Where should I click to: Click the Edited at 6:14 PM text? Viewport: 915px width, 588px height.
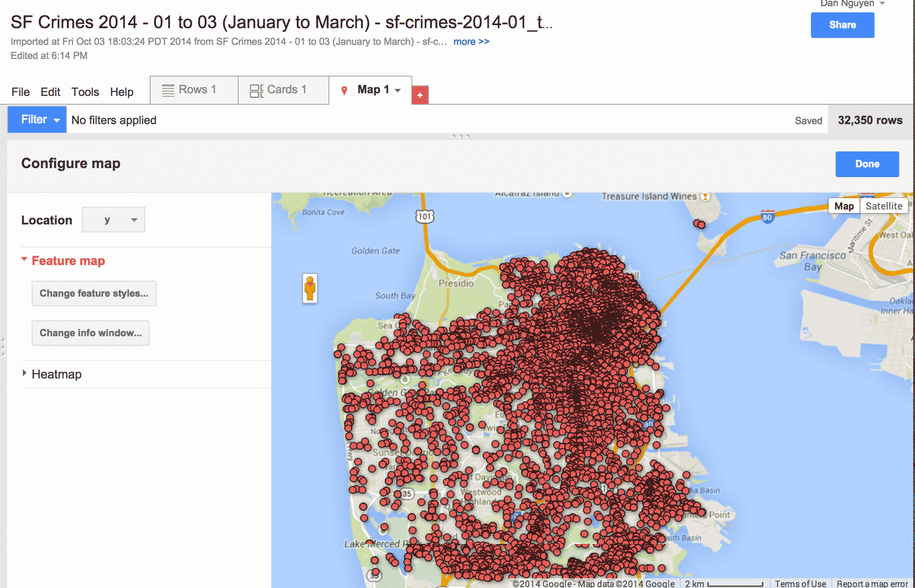pyautogui.click(x=49, y=55)
